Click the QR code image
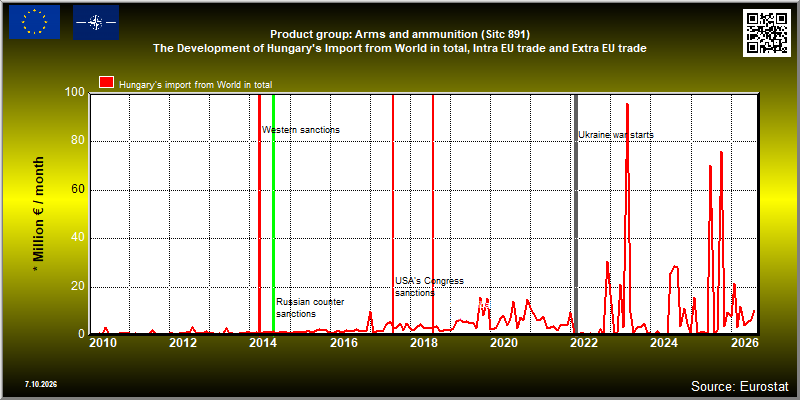800x400 pixels. click(768, 33)
